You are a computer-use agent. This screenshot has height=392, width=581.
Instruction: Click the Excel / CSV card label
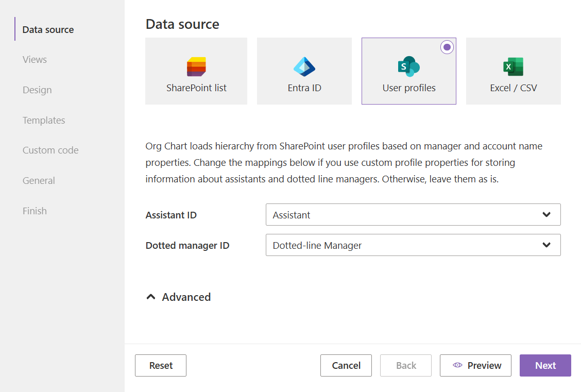pos(513,88)
